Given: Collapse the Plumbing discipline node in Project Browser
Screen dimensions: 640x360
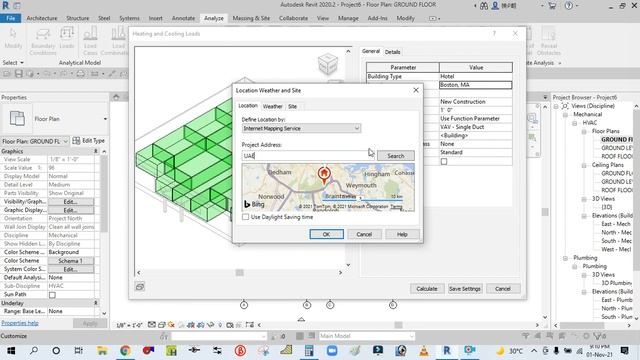Looking at the screenshot, I should point(565,258).
